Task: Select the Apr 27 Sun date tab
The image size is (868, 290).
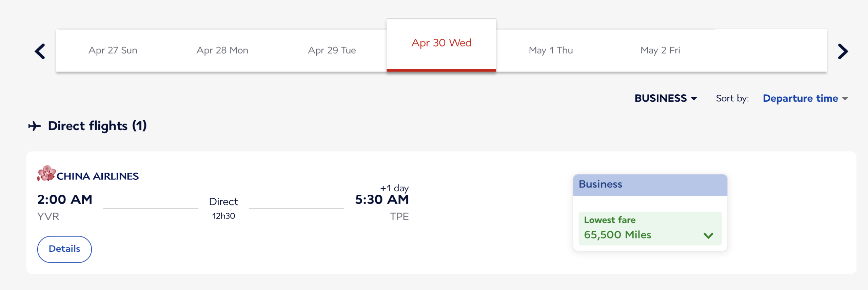Action: tap(113, 50)
